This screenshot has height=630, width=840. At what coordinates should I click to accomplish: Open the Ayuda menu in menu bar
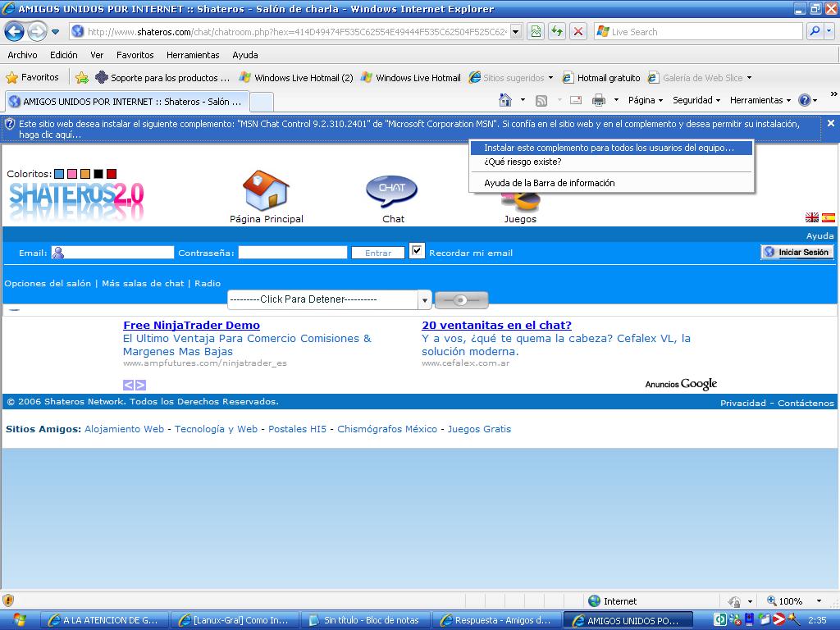[x=244, y=55]
